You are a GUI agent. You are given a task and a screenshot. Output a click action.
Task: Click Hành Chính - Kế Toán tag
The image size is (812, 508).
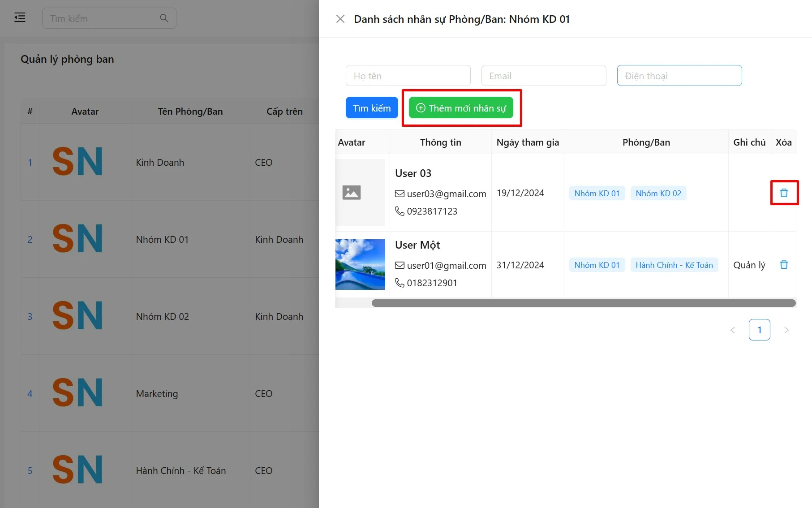[674, 265]
